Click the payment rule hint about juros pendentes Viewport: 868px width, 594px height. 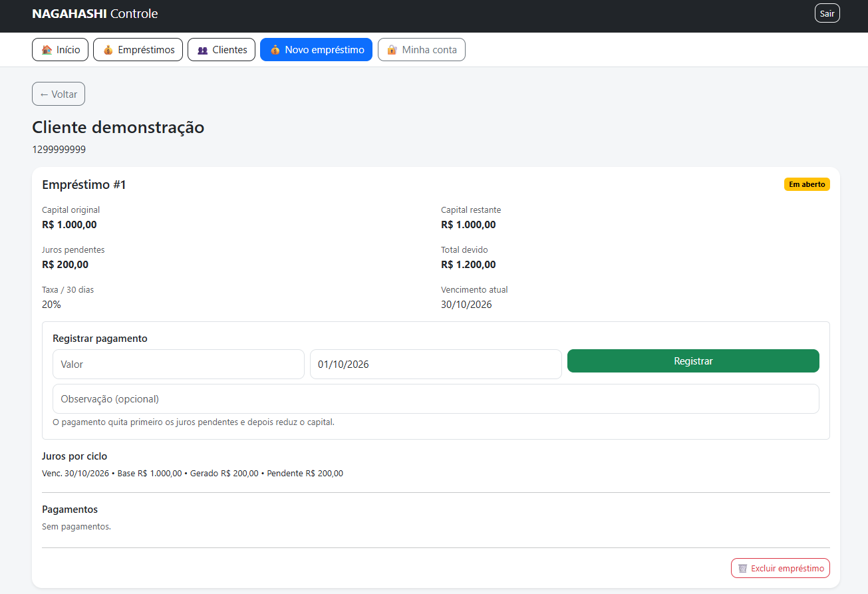coord(194,422)
